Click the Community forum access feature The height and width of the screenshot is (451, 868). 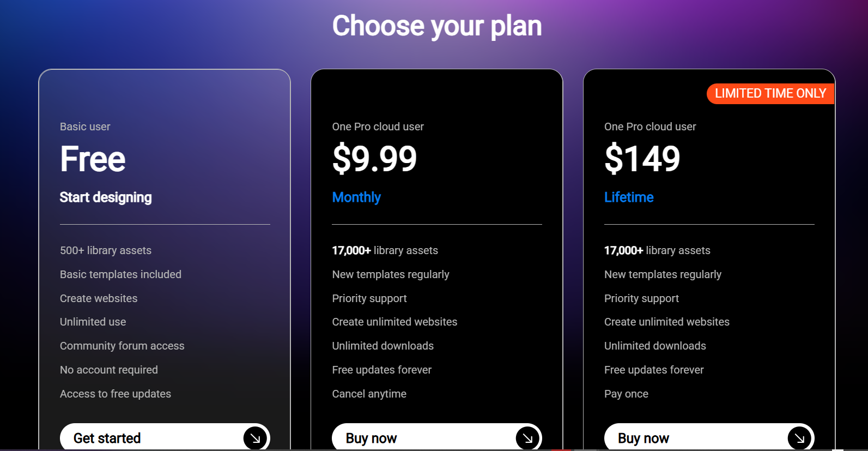[x=122, y=346]
